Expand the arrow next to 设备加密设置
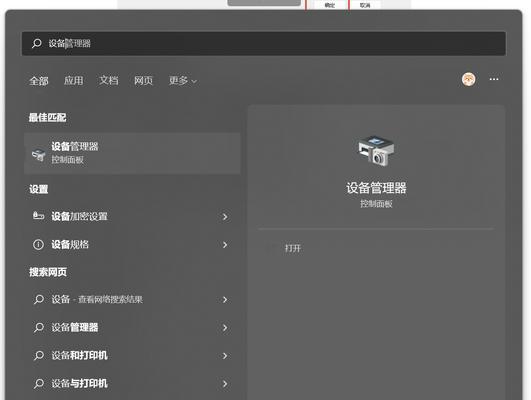Viewport: 531px width, 400px height. click(225, 216)
